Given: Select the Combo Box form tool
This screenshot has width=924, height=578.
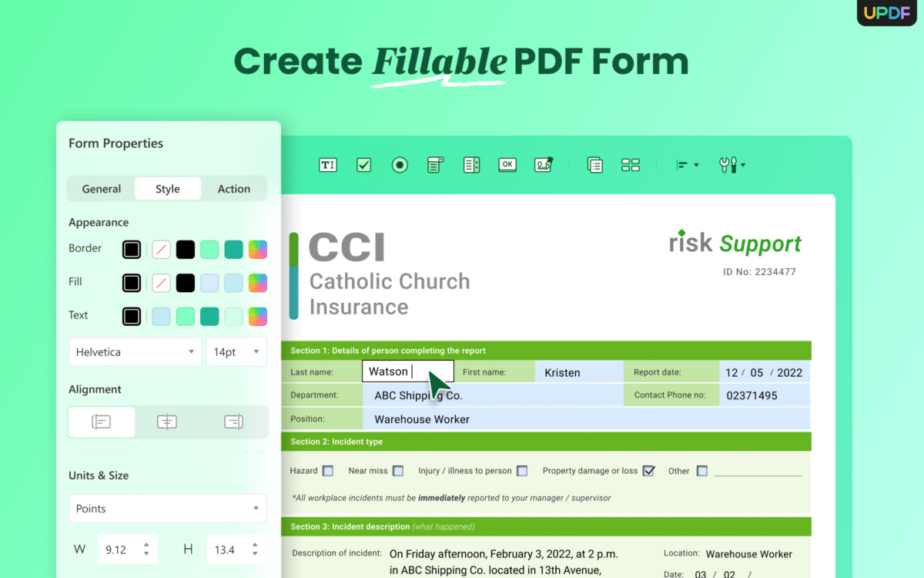Looking at the screenshot, I should [x=435, y=164].
